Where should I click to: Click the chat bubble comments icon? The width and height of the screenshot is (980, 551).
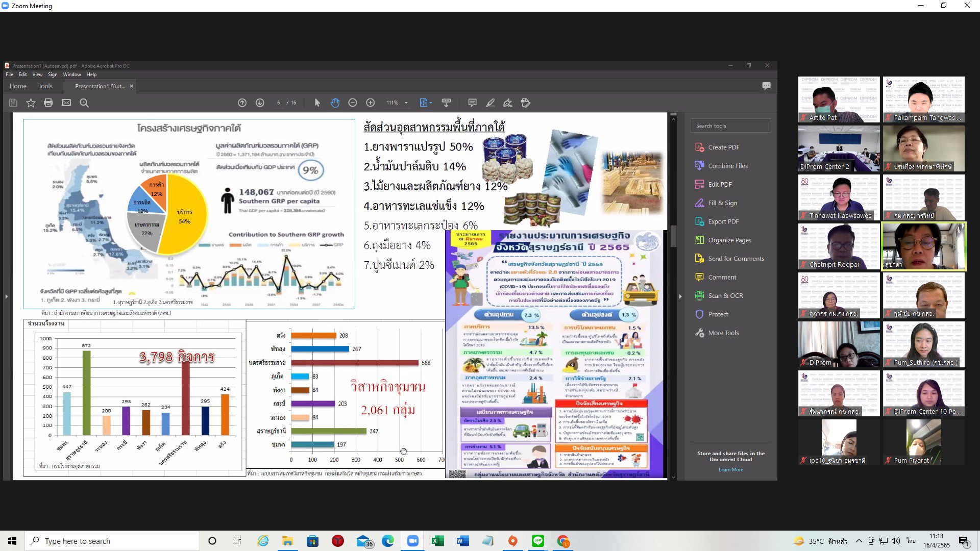pos(766,86)
